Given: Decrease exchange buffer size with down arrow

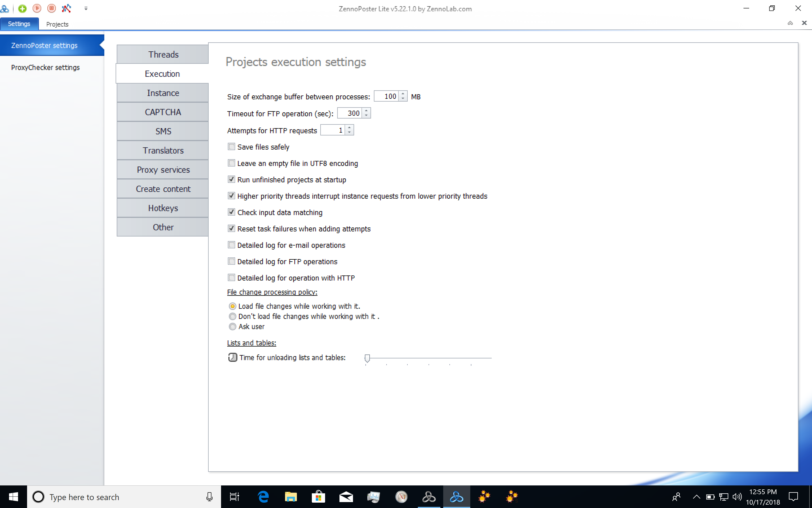Looking at the screenshot, I should (x=403, y=99).
